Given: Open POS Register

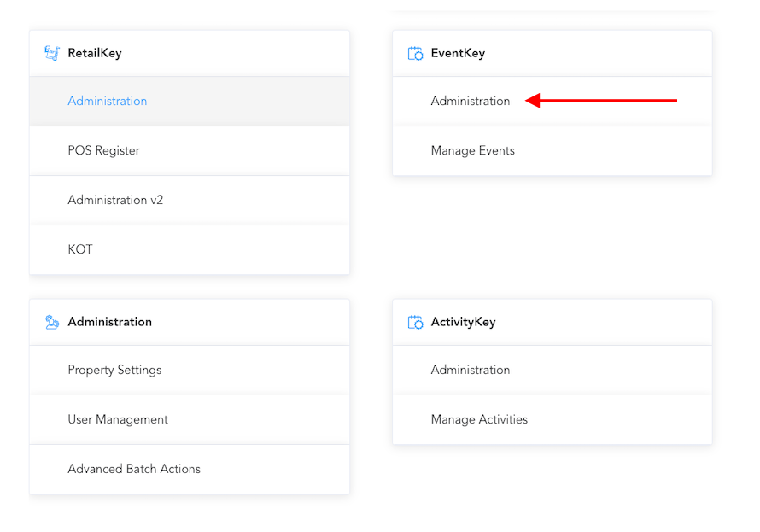Looking at the screenshot, I should coord(103,150).
